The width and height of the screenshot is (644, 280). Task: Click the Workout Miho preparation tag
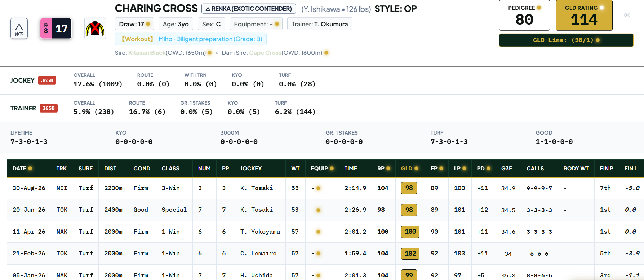(191, 39)
